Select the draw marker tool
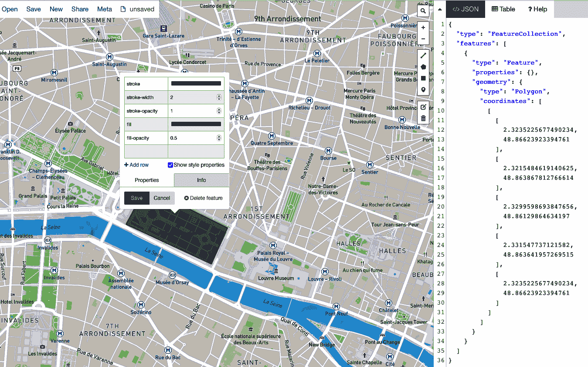The width and height of the screenshot is (588, 367). 423,90
